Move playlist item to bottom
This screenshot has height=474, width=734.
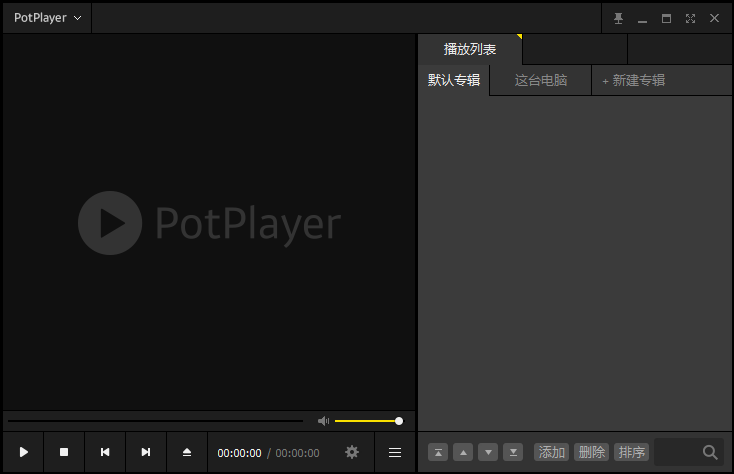pos(513,452)
